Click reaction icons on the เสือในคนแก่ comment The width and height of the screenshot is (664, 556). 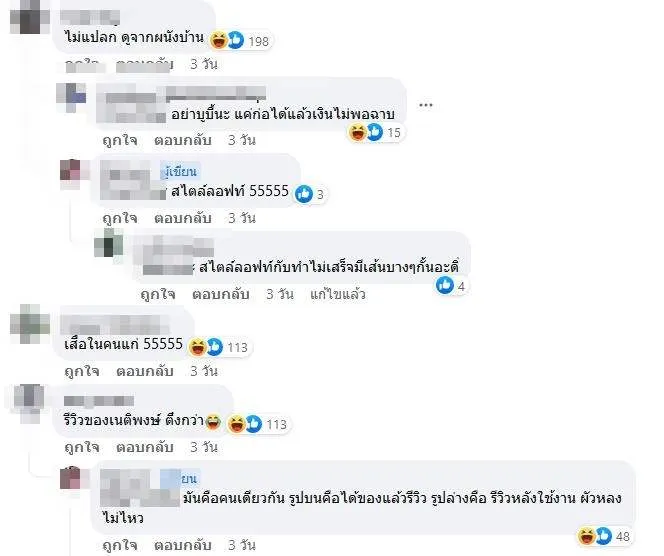coord(206,347)
